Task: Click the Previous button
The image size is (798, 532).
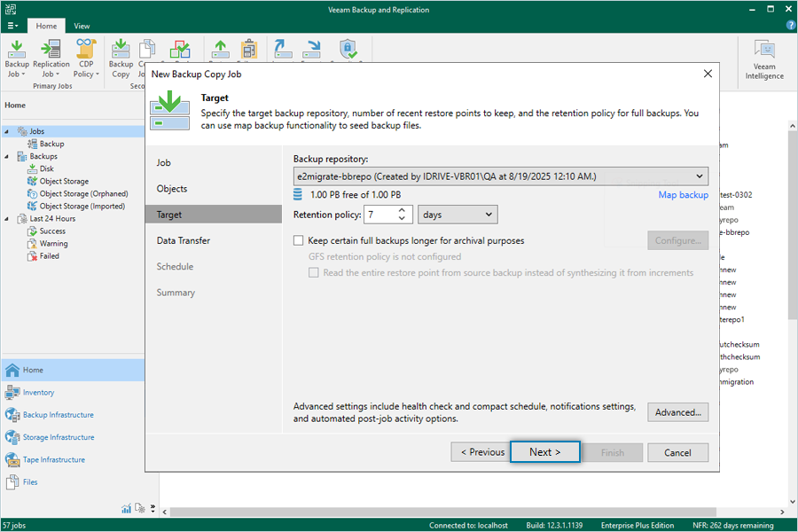Action: (x=482, y=452)
